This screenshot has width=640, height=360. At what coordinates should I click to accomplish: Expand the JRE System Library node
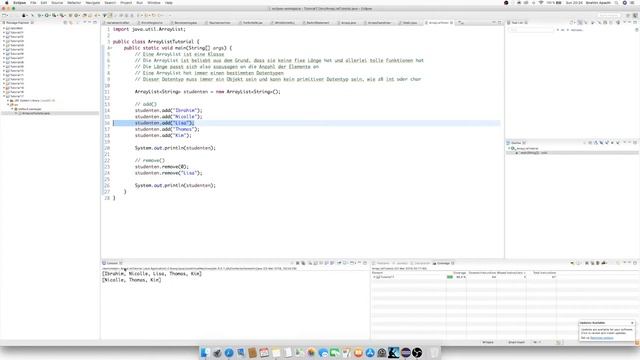pyautogui.click(x=8, y=100)
